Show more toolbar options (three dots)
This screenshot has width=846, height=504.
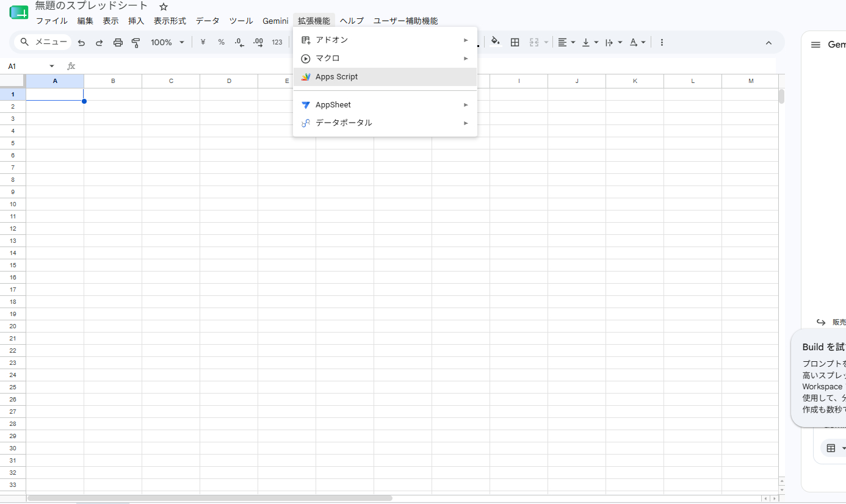pos(662,42)
